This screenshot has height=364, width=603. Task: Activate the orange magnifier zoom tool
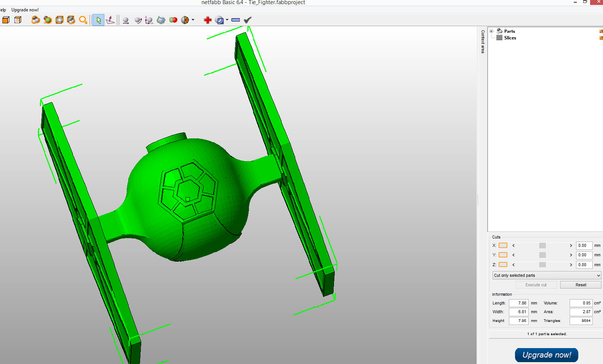point(83,20)
